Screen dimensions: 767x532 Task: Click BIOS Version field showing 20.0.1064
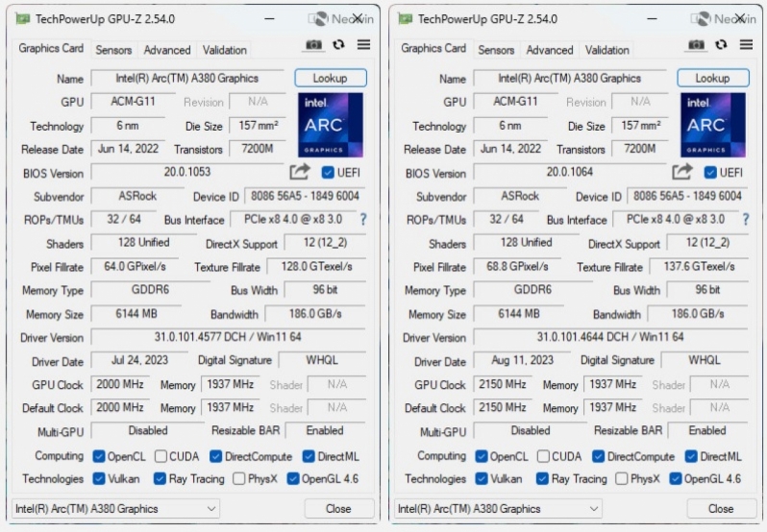(x=569, y=172)
